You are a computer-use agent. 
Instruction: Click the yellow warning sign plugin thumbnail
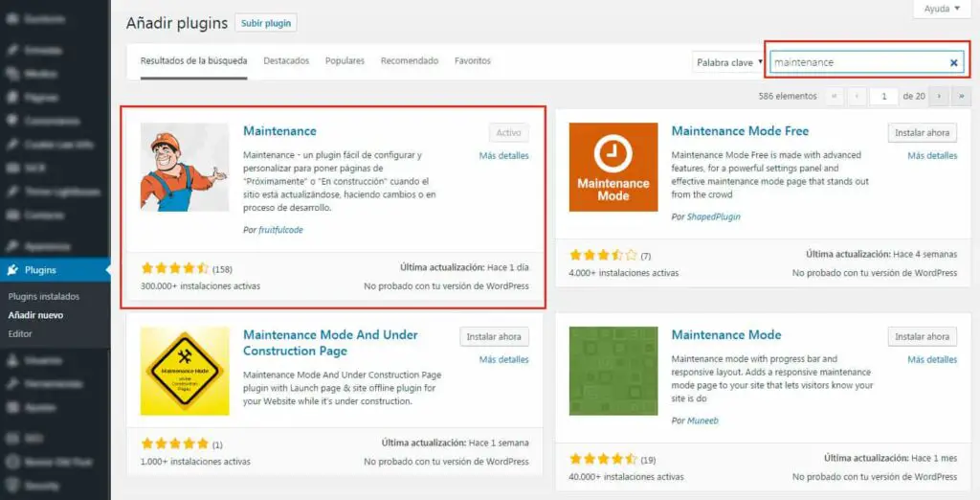point(185,371)
